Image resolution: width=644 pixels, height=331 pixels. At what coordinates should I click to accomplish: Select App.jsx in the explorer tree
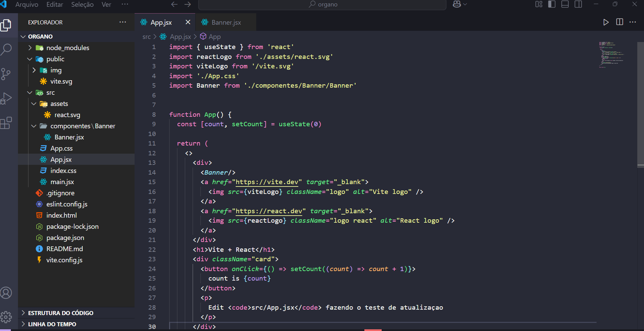tap(61, 159)
